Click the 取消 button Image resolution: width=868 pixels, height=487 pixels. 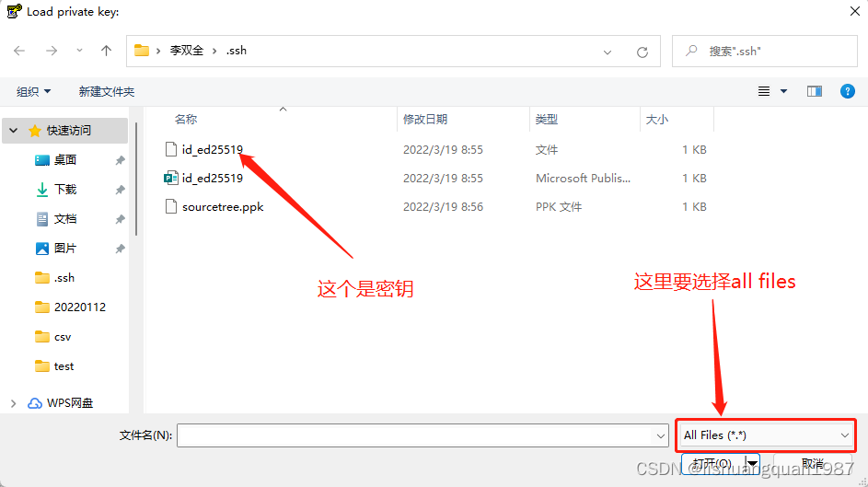point(813,464)
